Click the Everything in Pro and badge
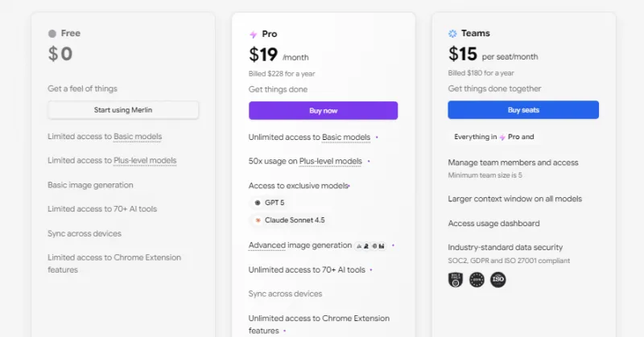This screenshot has height=337, width=644. click(x=493, y=138)
